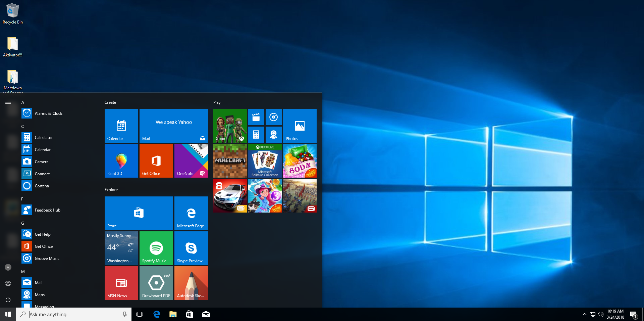The height and width of the screenshot is (321, 644).
Task: Open Cortana from the app list
Action: pyautogui.click(x=59, y=186)
